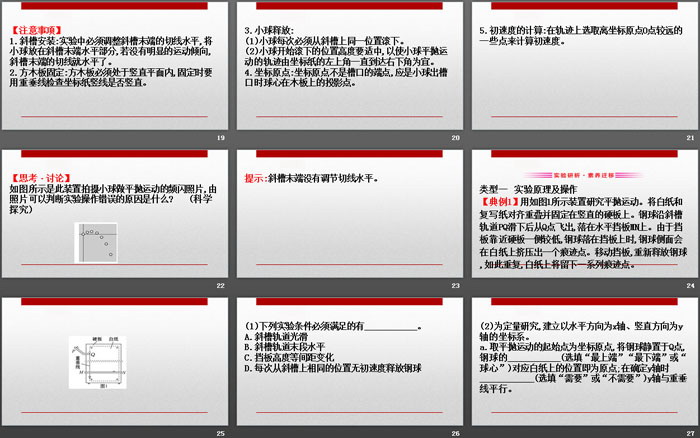This screenshot has width=700, height=438.
Task: Select slide 24 thumbnail with 典例1
Action: pos(585,214)
